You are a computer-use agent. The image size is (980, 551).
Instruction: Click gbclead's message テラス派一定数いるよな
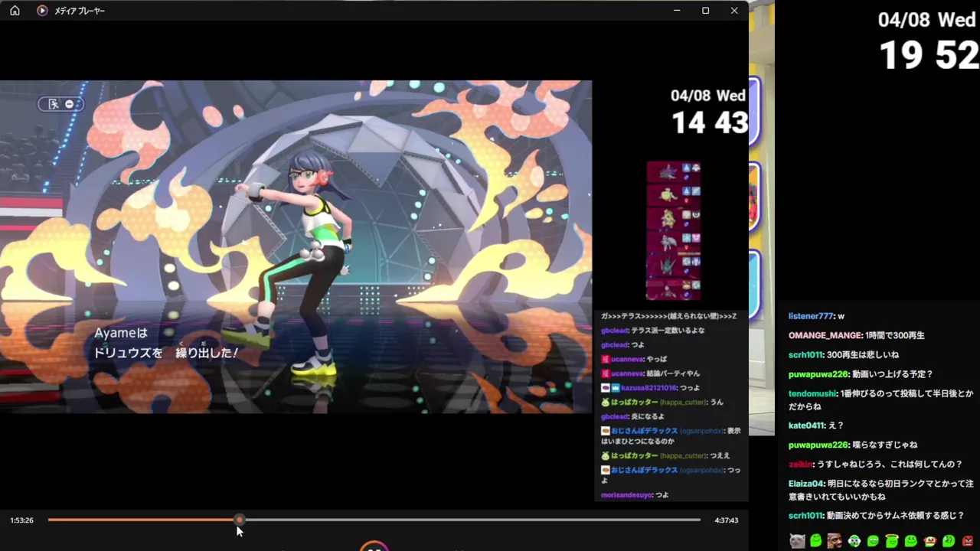pyautogui.click(x=668, y=331)
